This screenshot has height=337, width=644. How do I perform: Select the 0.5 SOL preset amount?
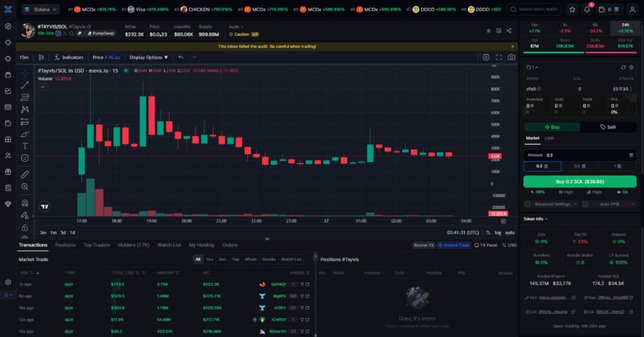click(x=580, y=166)
